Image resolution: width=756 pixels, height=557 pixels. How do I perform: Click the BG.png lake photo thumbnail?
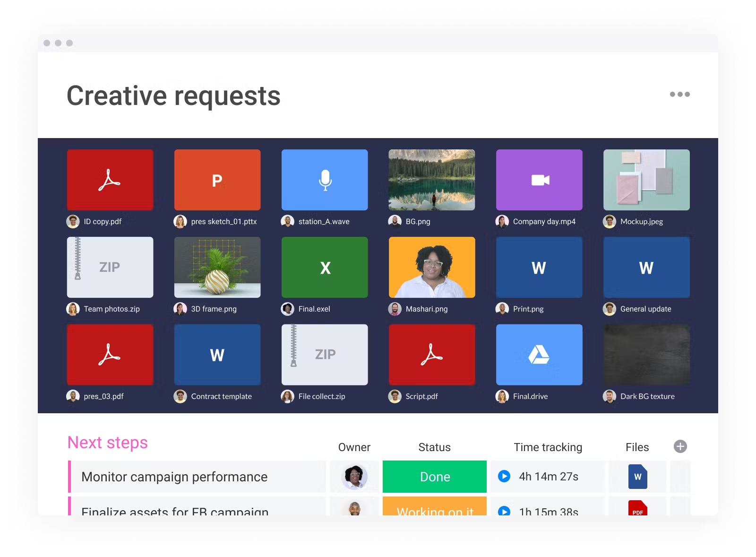[x=432, y=180]
